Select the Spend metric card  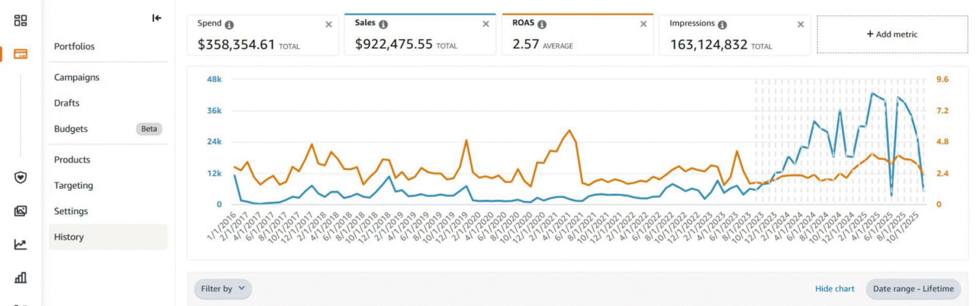(x=263, y=35)
